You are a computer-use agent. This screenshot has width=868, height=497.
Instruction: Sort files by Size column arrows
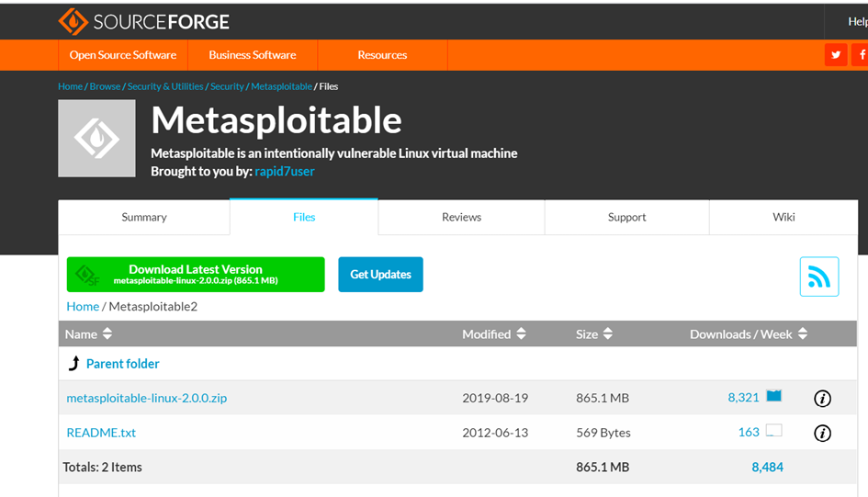608,333
